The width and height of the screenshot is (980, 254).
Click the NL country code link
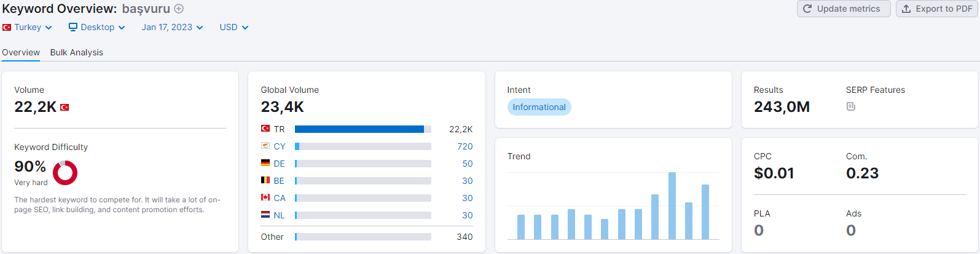pyautogui.click(x=279, y=215)
